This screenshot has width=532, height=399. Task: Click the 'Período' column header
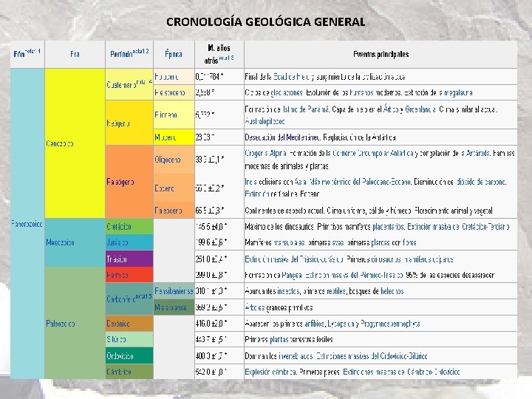[x=129, y=54]
